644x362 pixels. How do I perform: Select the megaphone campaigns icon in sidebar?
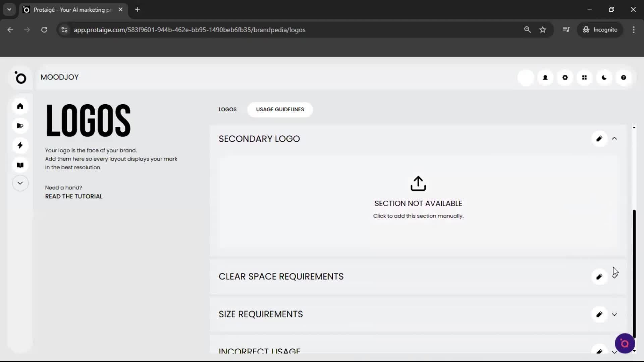coord(20,126)
